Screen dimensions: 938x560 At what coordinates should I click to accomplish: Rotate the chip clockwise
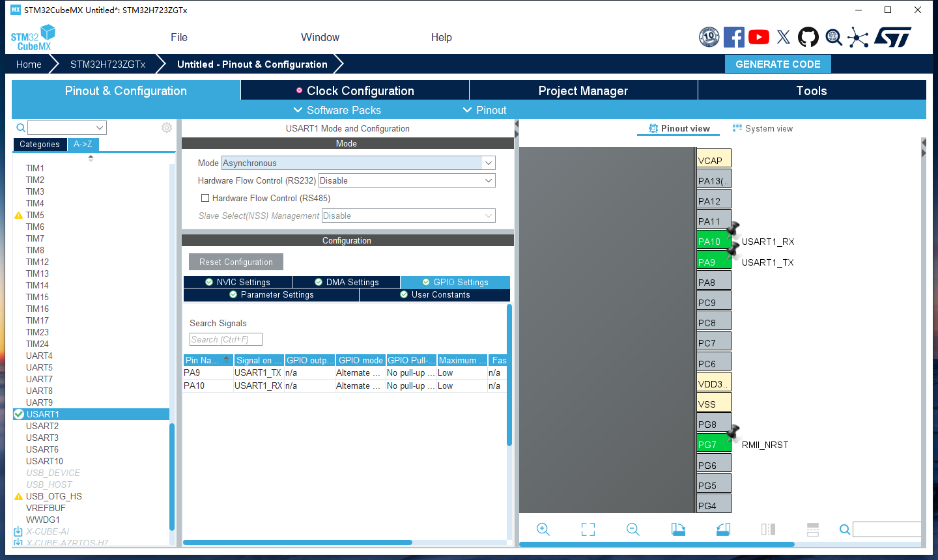(678, 529)
